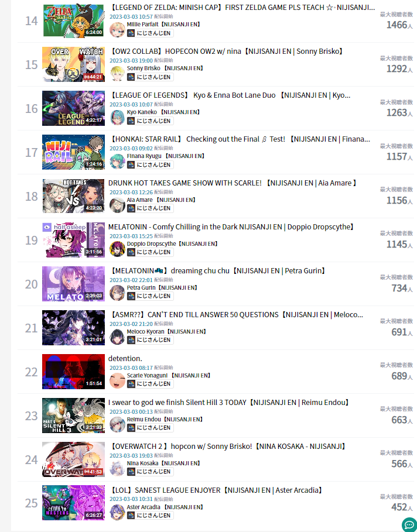Click the にじさんじEN group icon under Aia Amare
417x532 pixels.
click(x=131, y=208)
